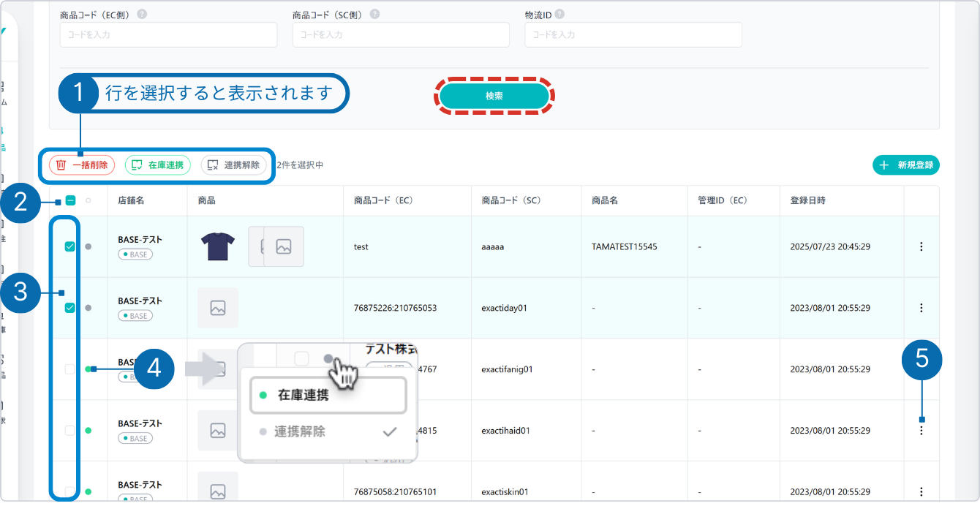Click image placeholder in exactiday01 row
This screenshot has width=980, height=506.
click(x=217, y=308)
